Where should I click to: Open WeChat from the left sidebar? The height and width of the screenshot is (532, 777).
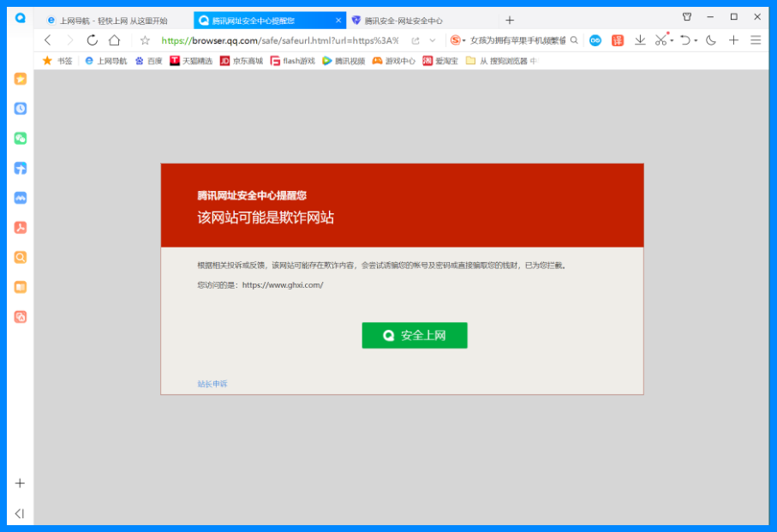click(x=19, y=138)
